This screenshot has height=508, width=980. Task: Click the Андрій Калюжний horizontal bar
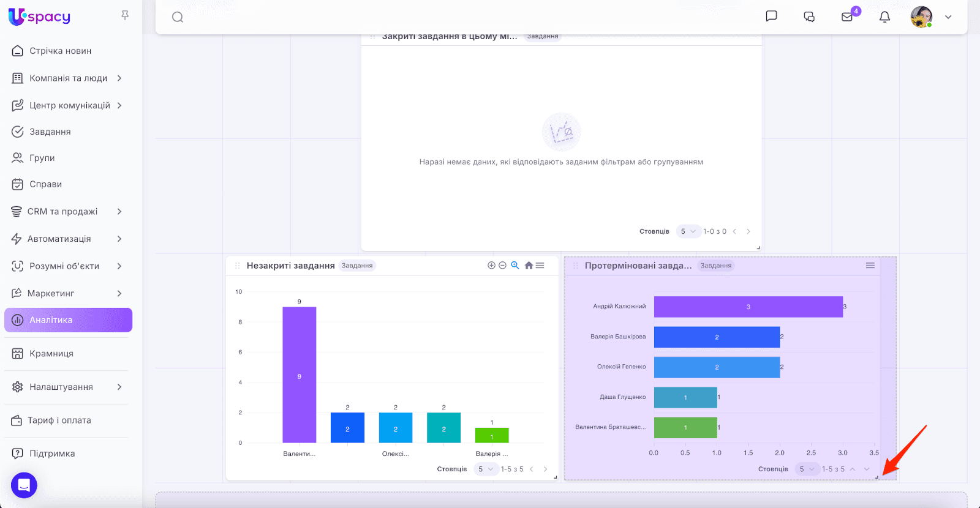tap(748, 307)
